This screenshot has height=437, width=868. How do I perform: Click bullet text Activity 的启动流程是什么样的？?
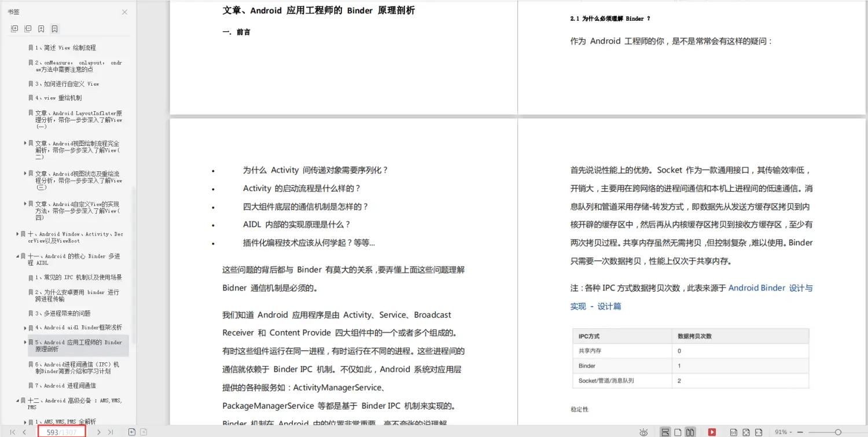coord(302,189)
